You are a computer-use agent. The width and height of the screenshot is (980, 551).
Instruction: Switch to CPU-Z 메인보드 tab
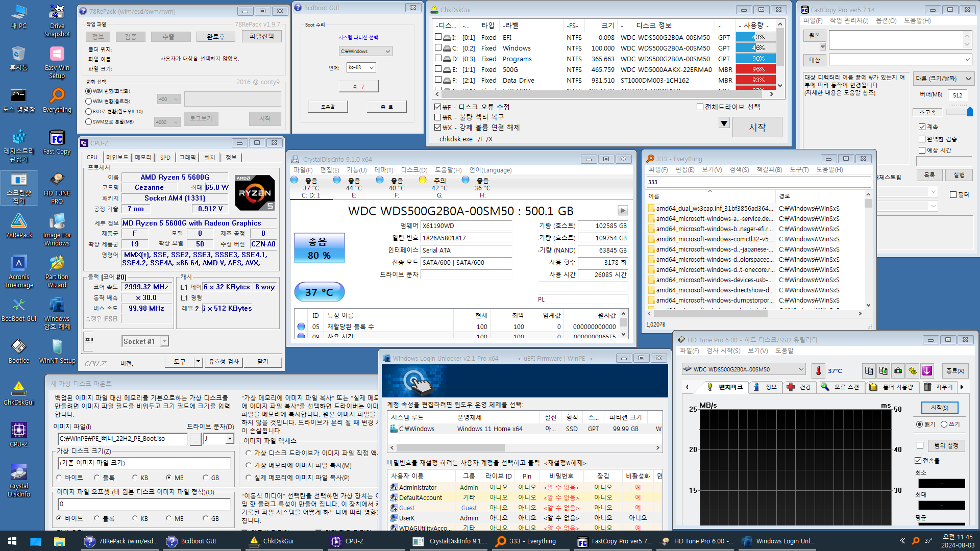pyautogui.click(x=117, y=158)
